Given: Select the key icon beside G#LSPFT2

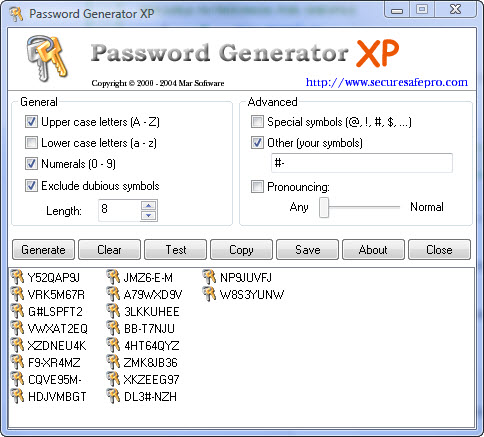Looking at the screenshot, I should click(x=17, y=311).
